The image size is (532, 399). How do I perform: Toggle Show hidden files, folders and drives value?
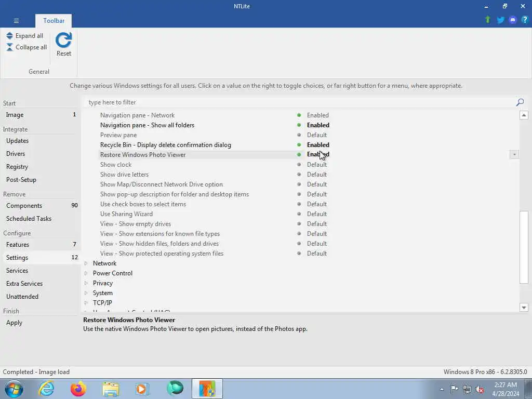tap(316, 244)
